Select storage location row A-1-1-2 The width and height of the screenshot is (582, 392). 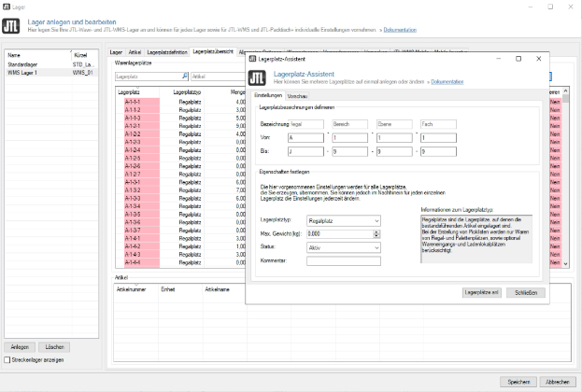[180, 110]
